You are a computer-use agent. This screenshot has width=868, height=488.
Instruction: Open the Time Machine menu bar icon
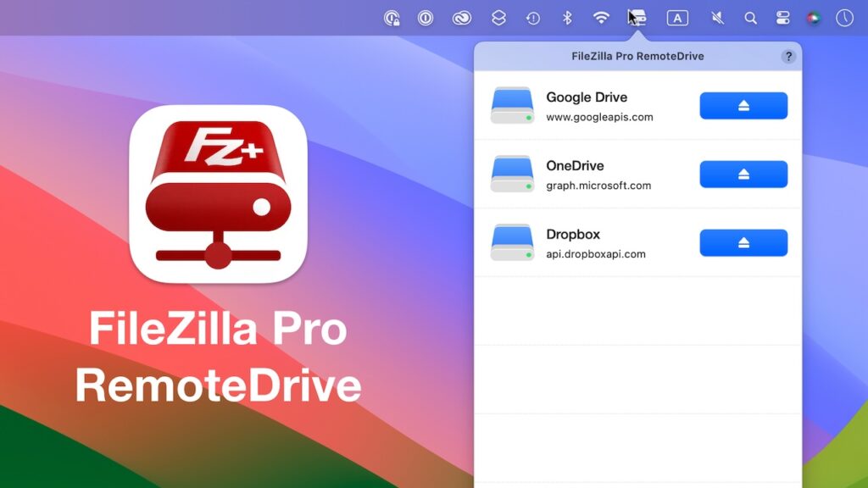[x=533, y=18]
